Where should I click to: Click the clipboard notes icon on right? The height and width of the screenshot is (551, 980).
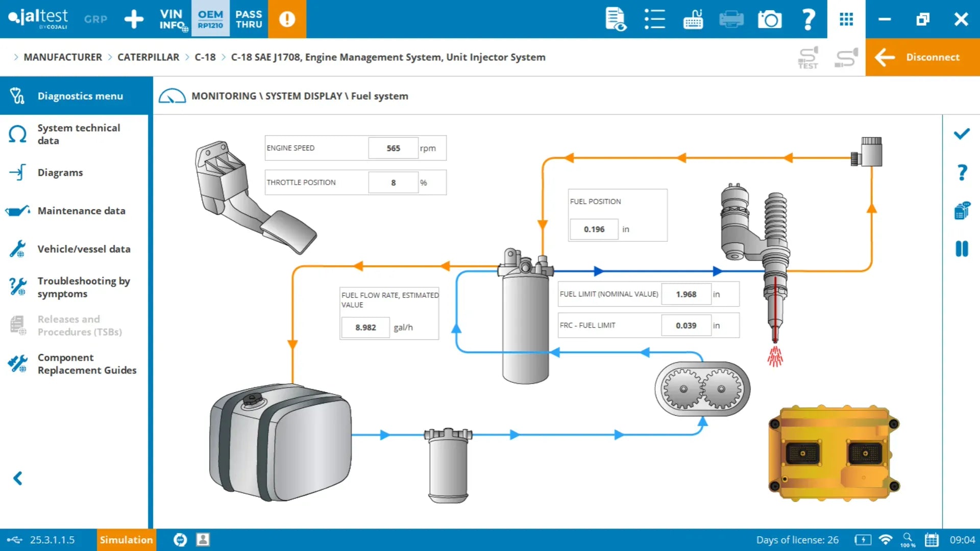(962, 211)
